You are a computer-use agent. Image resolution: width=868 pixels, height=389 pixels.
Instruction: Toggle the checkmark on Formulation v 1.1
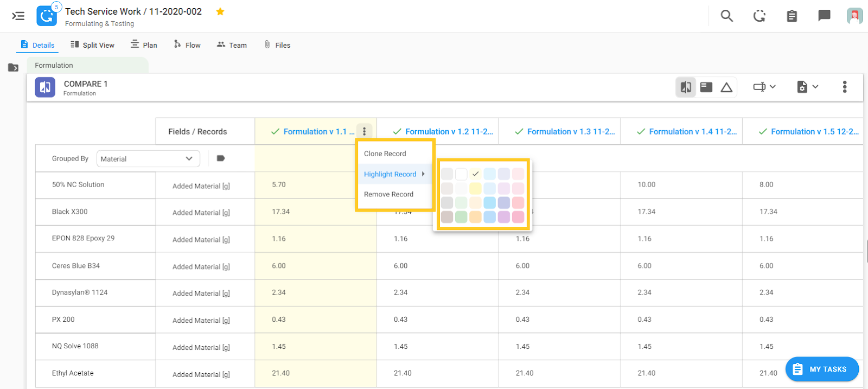tap(275, 131)
